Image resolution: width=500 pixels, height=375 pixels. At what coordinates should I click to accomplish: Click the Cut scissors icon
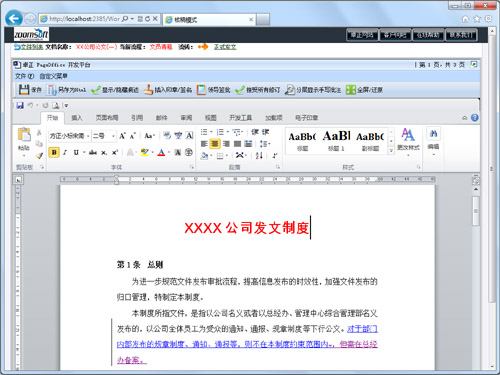click(x=39, y=132)
